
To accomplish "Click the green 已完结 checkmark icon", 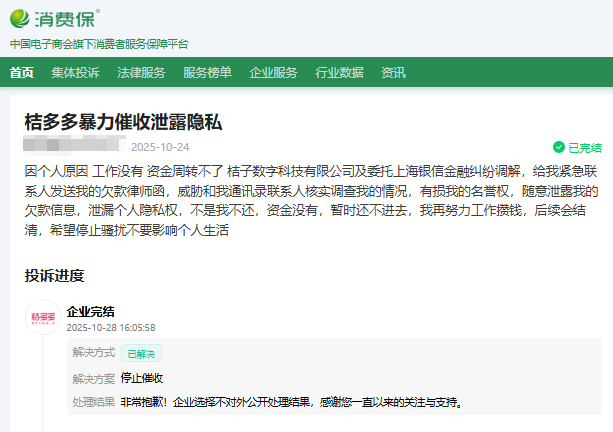I will tap(559, 147).
